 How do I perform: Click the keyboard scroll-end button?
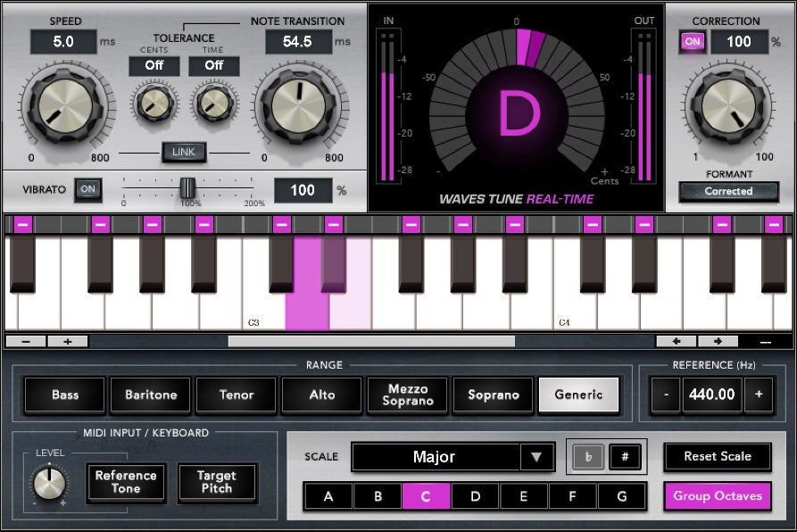[x=766, y=342]
